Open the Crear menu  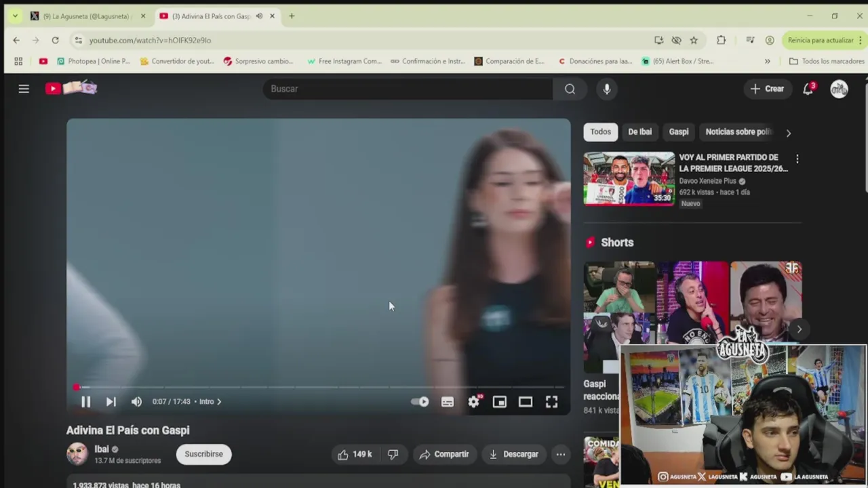coord(767,89)
